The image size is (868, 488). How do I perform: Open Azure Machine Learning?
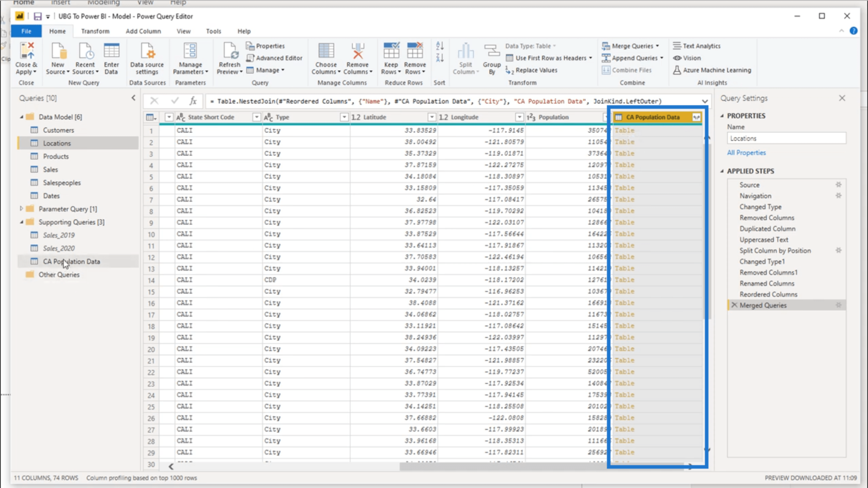(712, 70)
